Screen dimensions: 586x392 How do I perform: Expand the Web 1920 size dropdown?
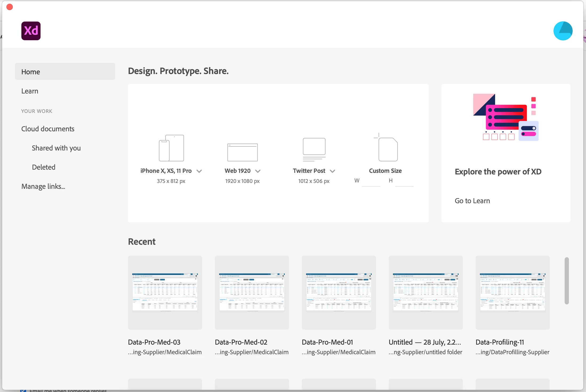[258, 171]
